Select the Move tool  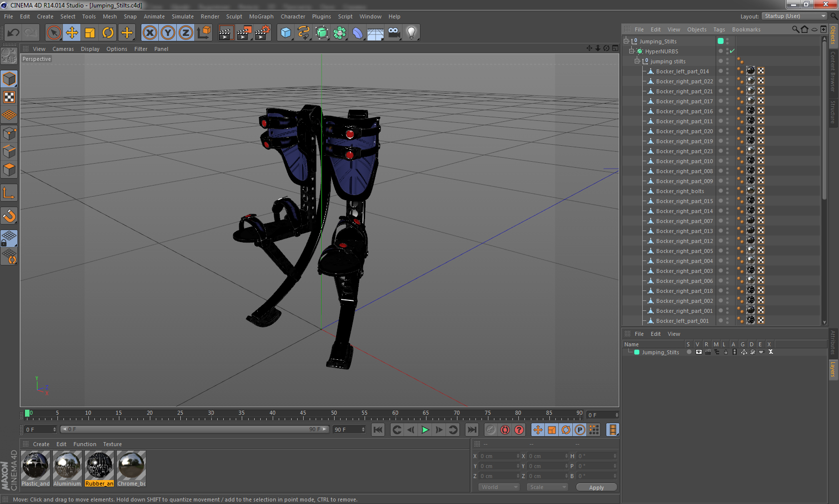pos(72,33)
